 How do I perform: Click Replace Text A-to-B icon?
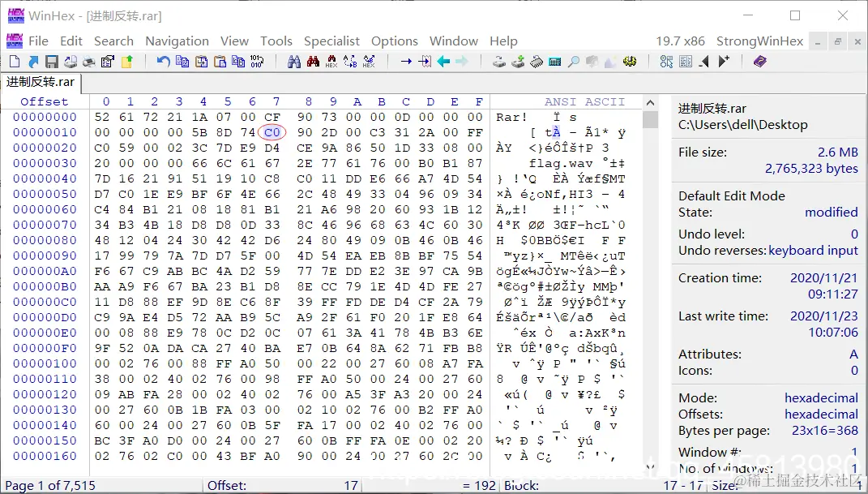pyautogui.click(x=350, y=62)
